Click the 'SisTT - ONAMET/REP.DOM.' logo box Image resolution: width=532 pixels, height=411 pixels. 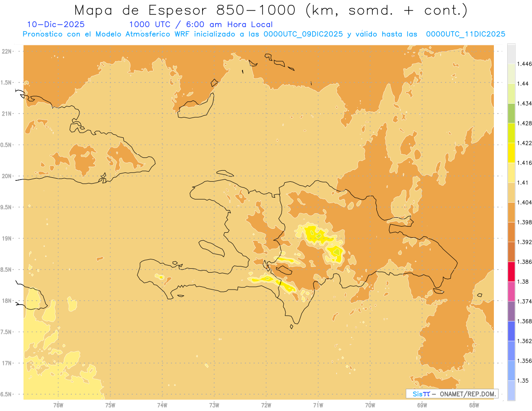[452, 394]
